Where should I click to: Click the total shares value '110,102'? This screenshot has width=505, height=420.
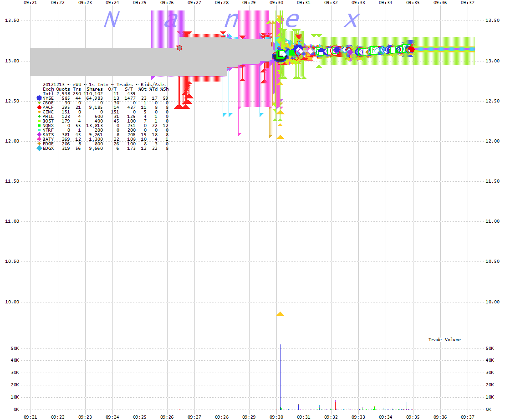pyautogui.click(x=93, y=94)
